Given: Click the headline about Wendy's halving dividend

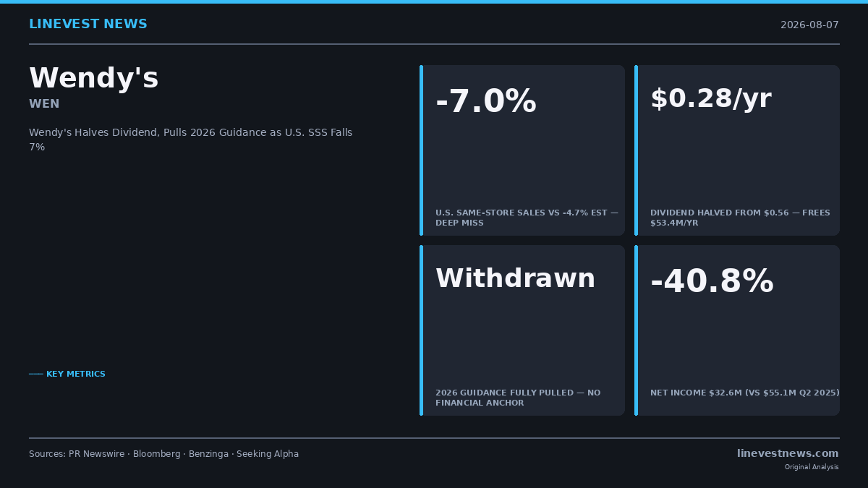Looking at the screenshot, I should (x=191, y=140).
